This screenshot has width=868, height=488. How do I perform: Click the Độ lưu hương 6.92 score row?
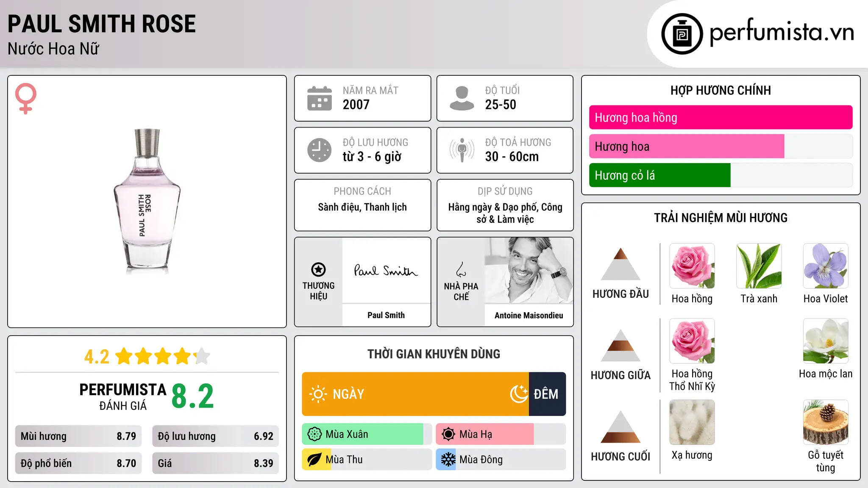coord(215,436)
